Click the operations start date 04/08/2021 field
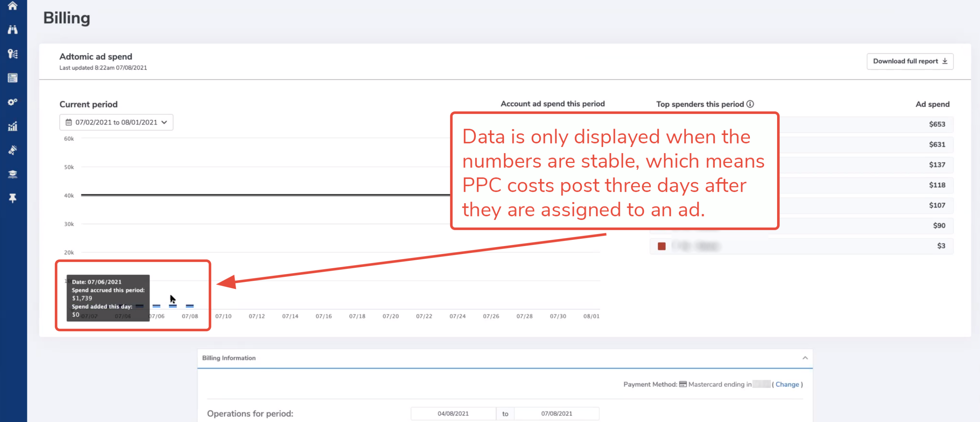980x422 pixels. point(453,414)
